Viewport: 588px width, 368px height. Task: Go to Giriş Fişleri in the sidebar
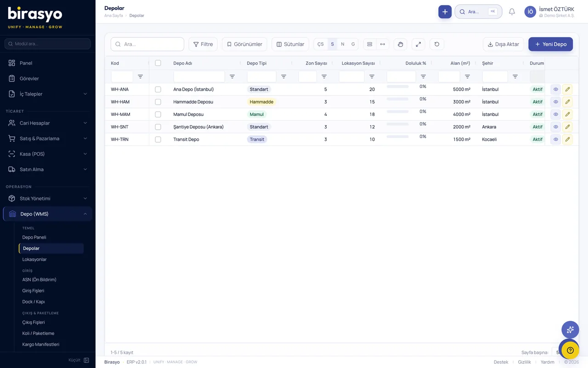[x=33, y=291]
